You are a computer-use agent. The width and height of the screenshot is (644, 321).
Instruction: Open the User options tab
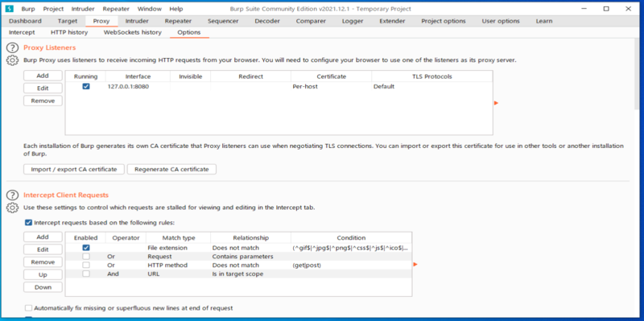(501, 21)
